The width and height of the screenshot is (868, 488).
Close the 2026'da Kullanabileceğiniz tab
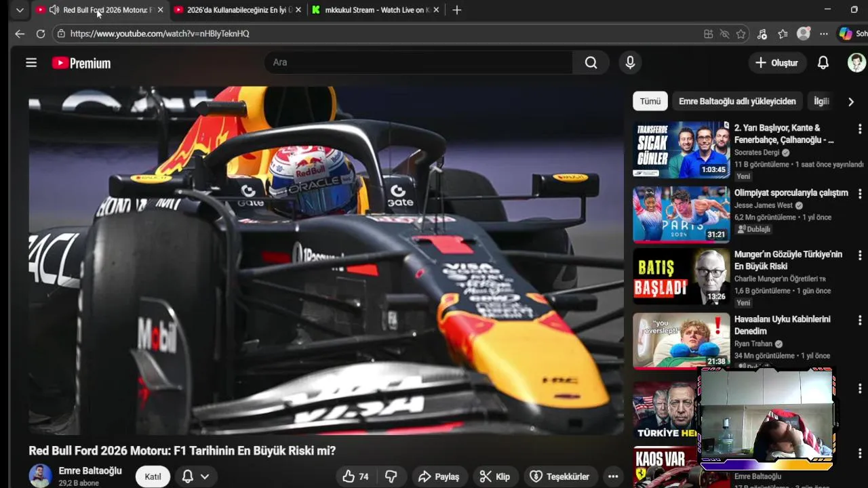[298, 10]
